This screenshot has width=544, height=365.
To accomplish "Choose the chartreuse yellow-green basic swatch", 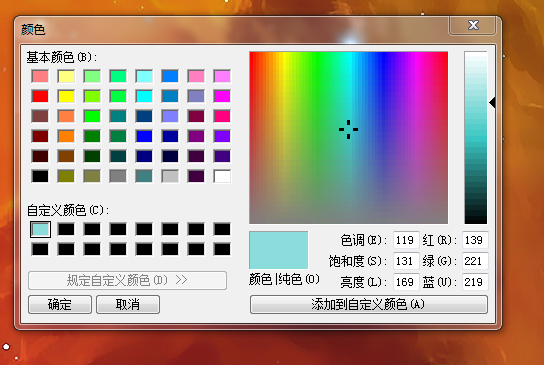I will 92,96.
